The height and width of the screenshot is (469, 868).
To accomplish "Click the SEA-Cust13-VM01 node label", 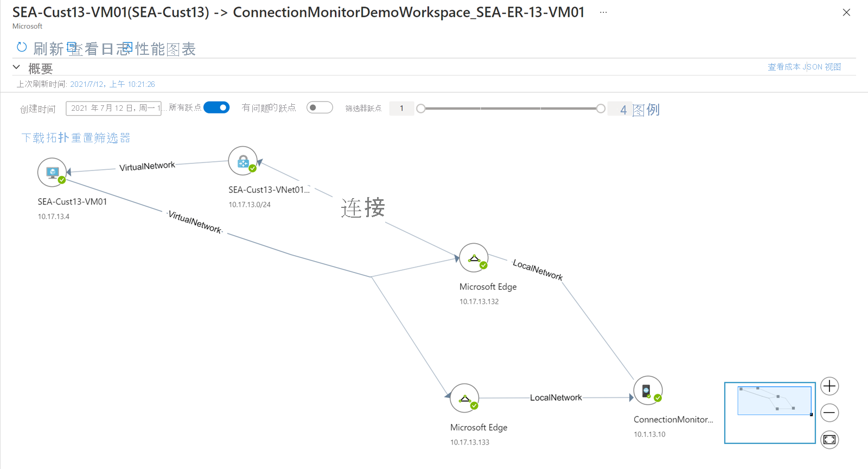I will pyautogui.click(x=72, y=201).
